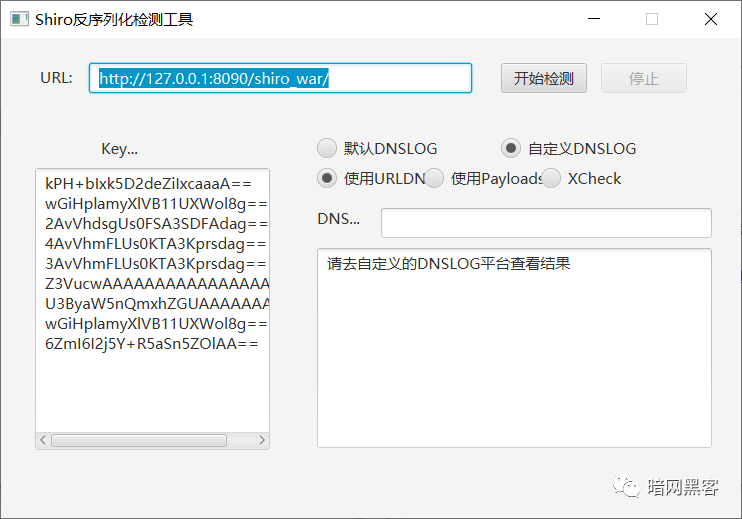Click the key list right scroll arrow
The image size is (742, 519).
tap(262, 440)
